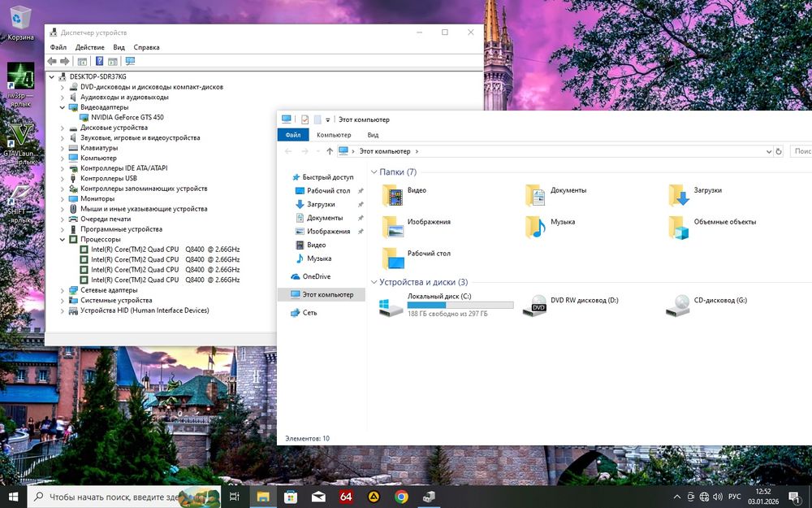This screenshot has height=508, width=812.
Task: Click Google Chrome on the taskbar
Action: [401, 497]
